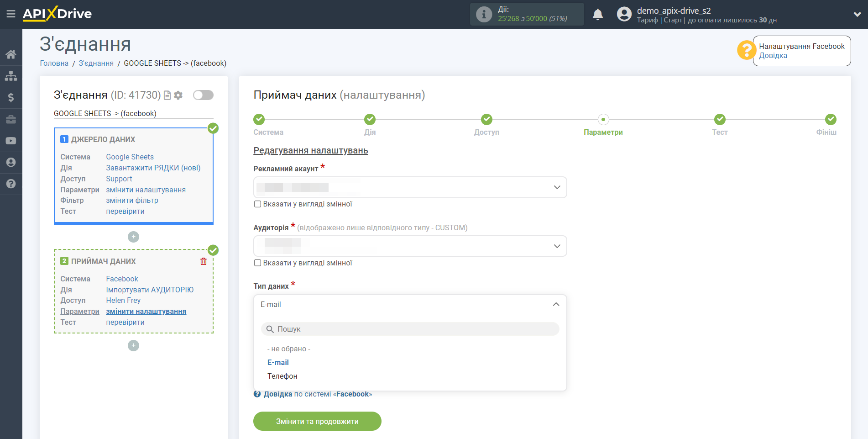Viewport: 868px width, 439px height.
Task: Open the connection settings gear icon
Action: click(178, 95)
